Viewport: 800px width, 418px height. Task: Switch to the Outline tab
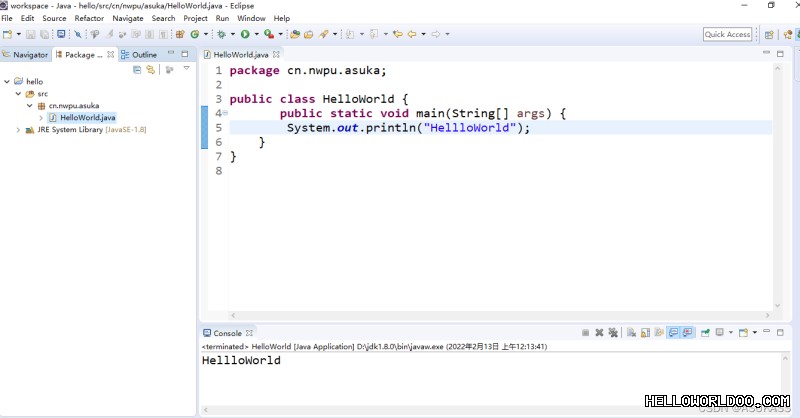click(139, 55)
